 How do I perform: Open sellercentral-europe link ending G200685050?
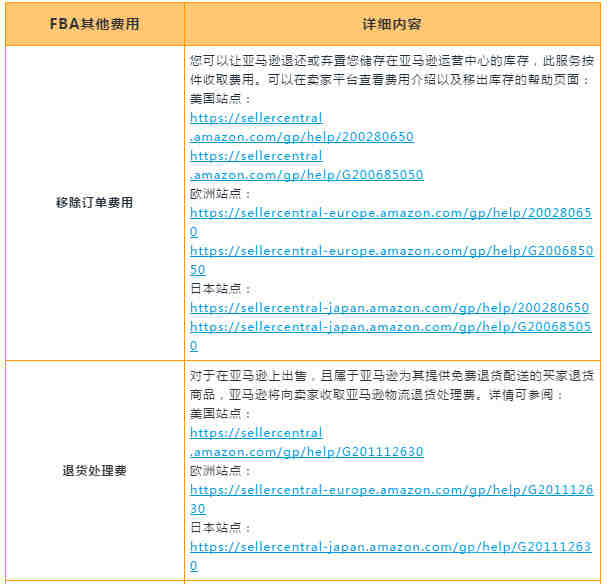coord(392,260)
